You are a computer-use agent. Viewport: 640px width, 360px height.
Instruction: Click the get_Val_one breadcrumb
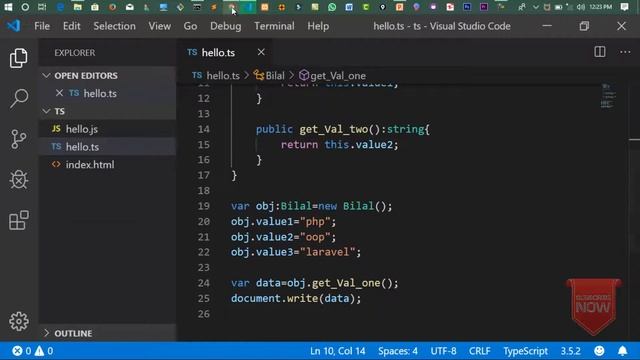[332, 76]
